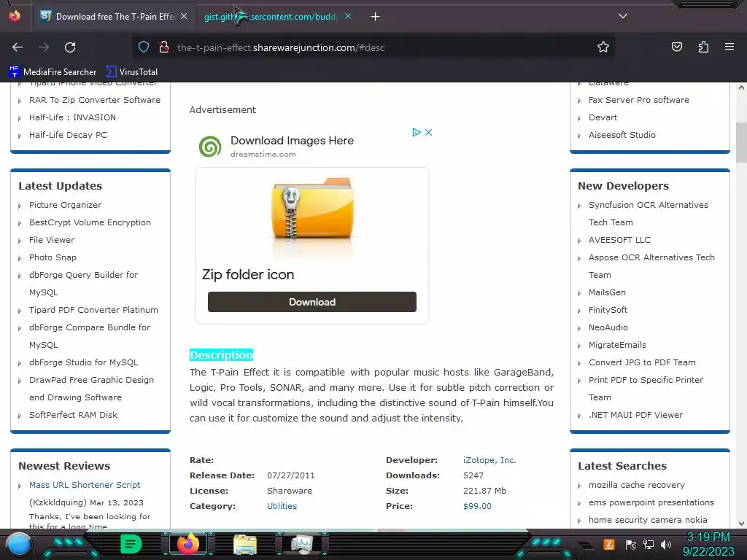Viewport: 747px width, 560px height.
Task: Open Mass URL Shortener Script review
Action: [x=85, y=485]
